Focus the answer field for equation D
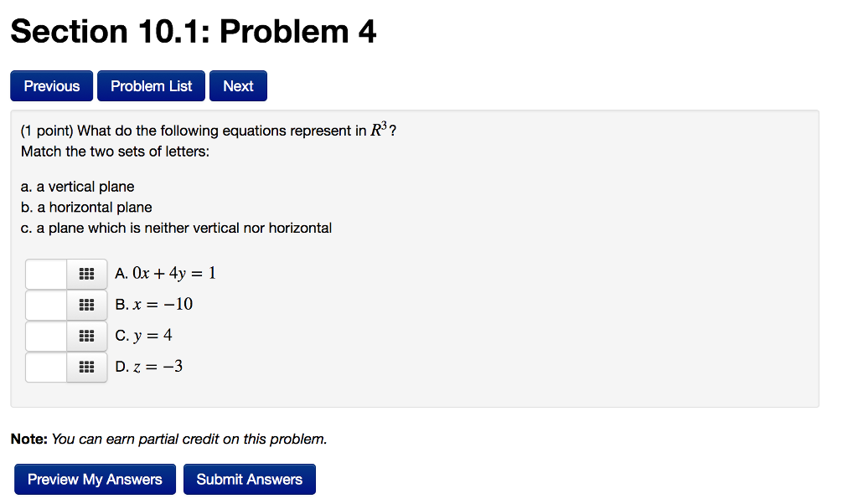Image resolution: width=858 pixels, height=504 pixels. pyautogui.click(x=46, y=368)
